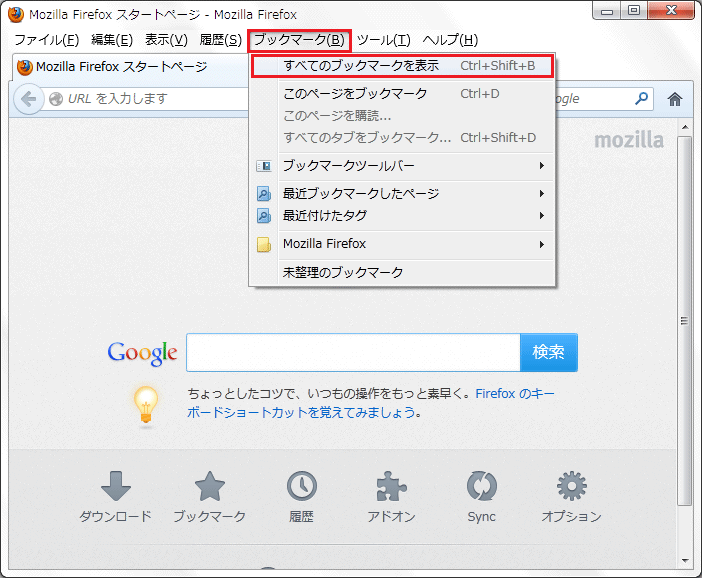Click the 最近ブックマークしたページ icon
Screen dimensions: 702x578
click(264, 194)
